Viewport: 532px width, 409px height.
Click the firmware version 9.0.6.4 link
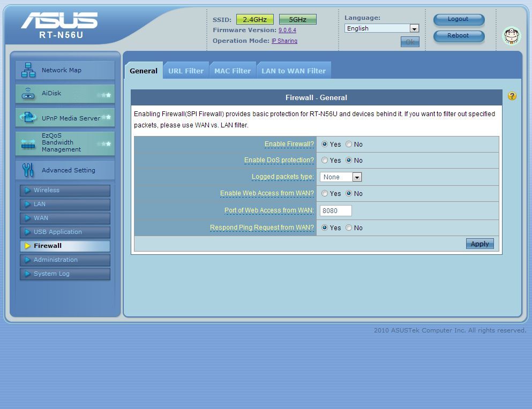click(287, 31)
